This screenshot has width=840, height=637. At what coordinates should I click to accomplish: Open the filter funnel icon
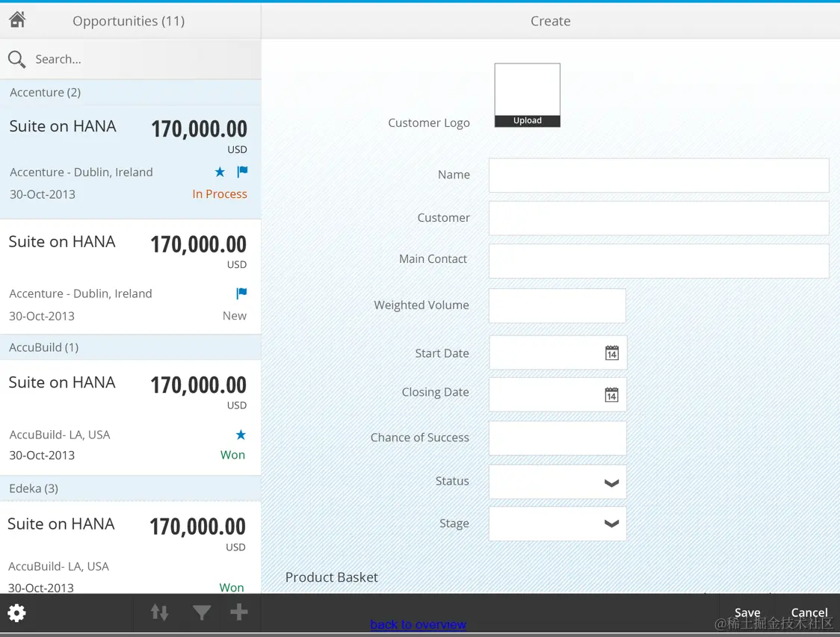(x=202, y=612)
